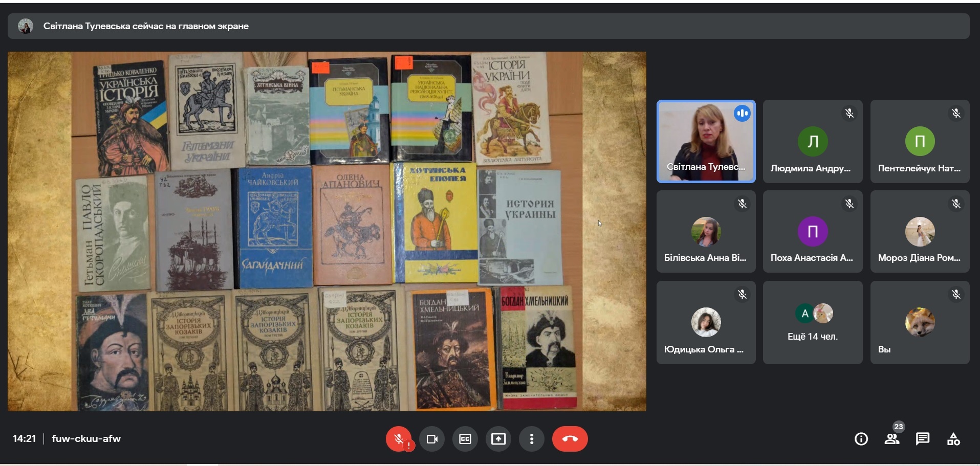
Task: Leave the call with the red hang-up button
Action: 570,439
